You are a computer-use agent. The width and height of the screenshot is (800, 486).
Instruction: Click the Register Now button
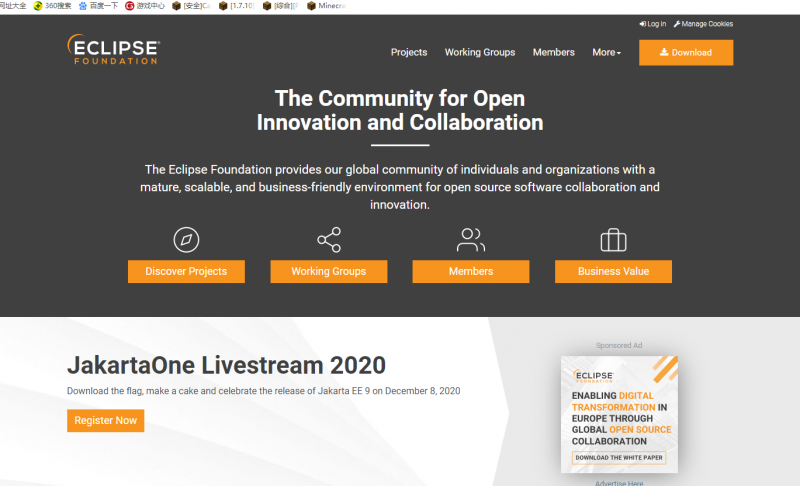(x=106, y=420)
